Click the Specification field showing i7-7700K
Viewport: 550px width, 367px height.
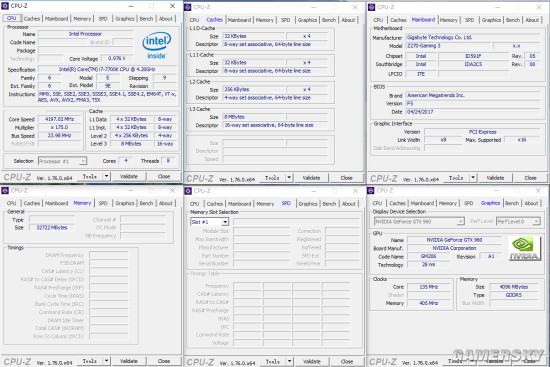[107, 69]
